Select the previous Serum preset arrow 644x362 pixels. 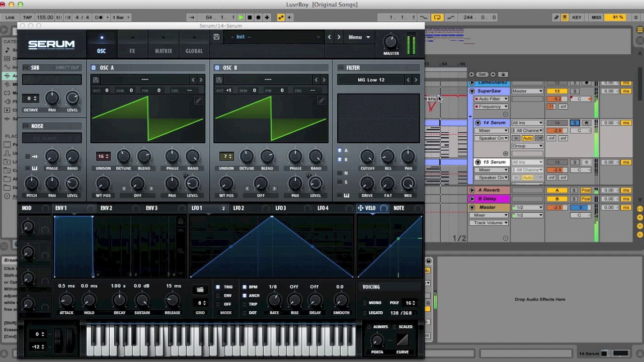point(329,37)
